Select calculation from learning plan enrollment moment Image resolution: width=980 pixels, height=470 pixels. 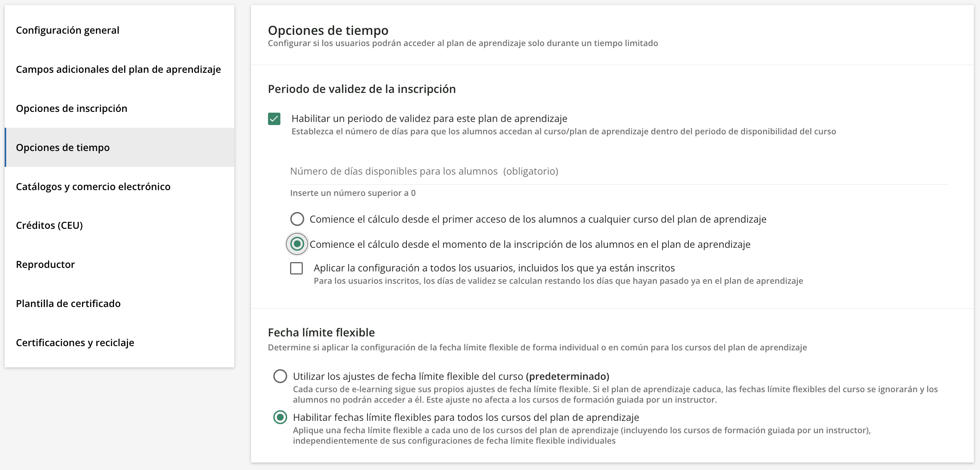click(297, 244)
